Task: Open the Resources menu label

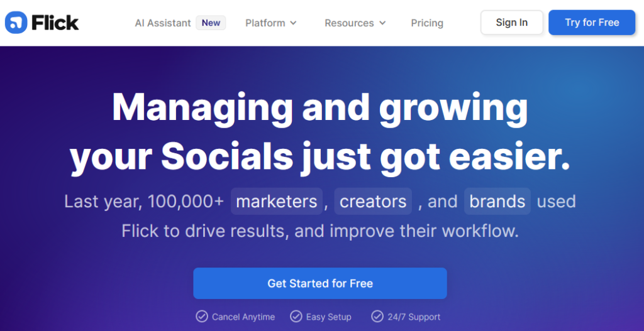Action: [x=349, y=23]
